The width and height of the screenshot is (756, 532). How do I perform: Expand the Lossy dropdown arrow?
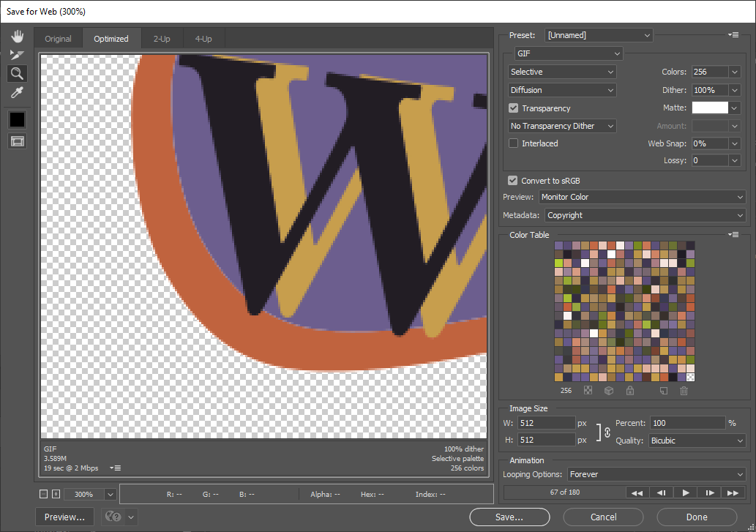coord(734,160)
